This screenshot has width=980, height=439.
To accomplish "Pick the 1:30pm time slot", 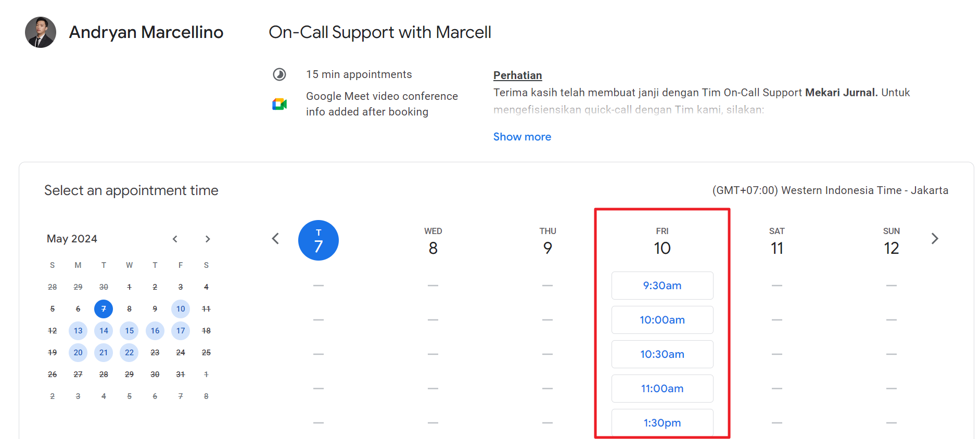I will 662,422.
